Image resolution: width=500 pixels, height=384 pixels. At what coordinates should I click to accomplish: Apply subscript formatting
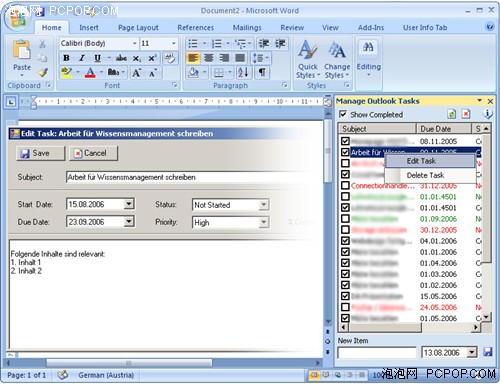tap(137, 58)
